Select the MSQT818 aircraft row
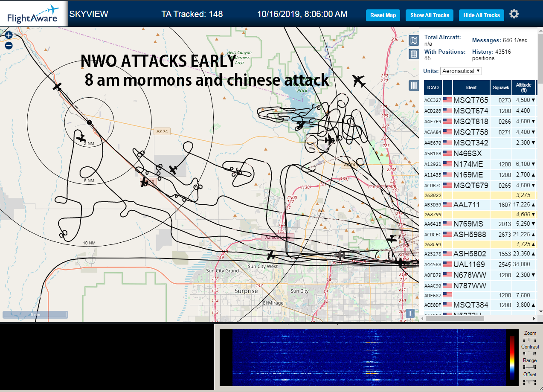Screen dimensions: 543x392 click(x=480, y=122)
